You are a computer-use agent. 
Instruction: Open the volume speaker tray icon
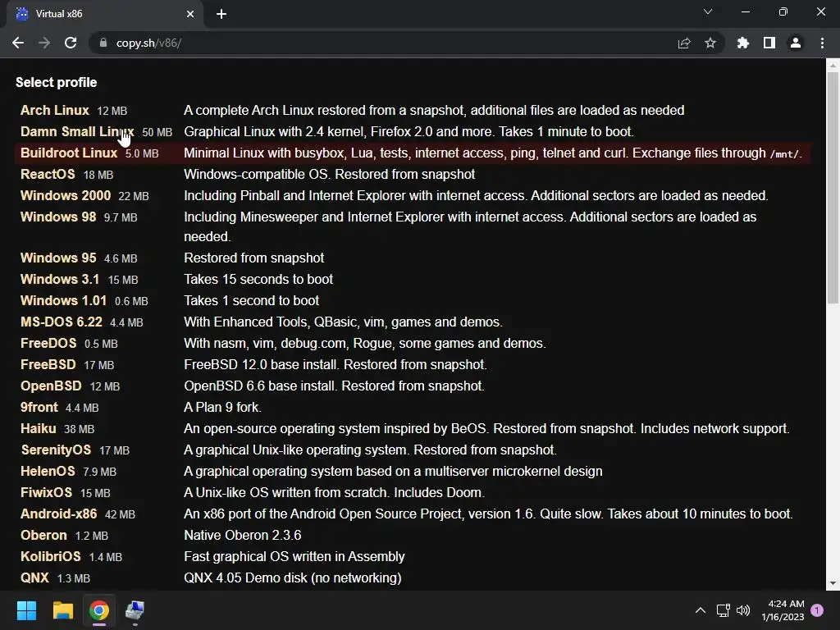point(743,610)
